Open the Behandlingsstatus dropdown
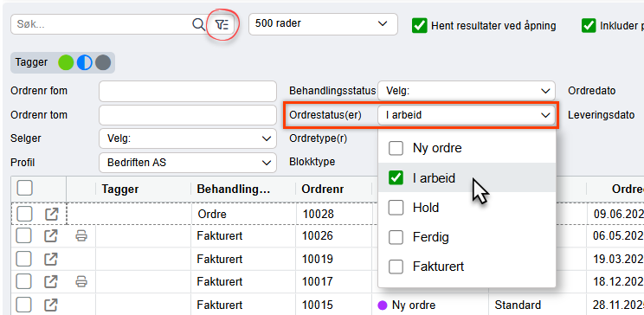Viewport: 644px width, 315px height. pyautogui.click(x=467, y=91)
